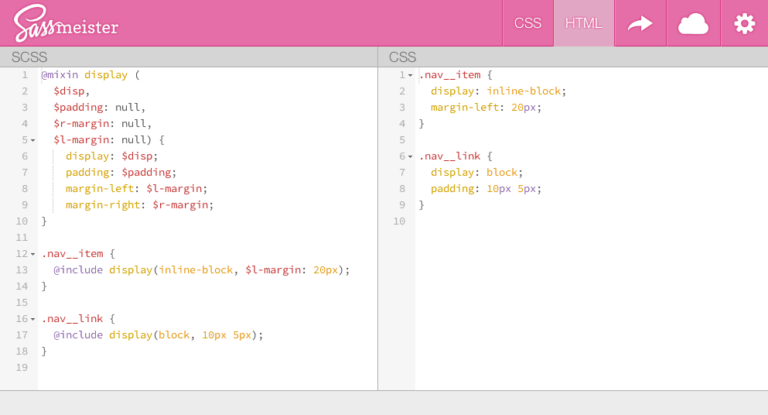The width and height of the screenshot is (768, 415).
Task: Fold the .nav__link block in SCSS editor
Action: pyautogui.click(x=33, y=319)
